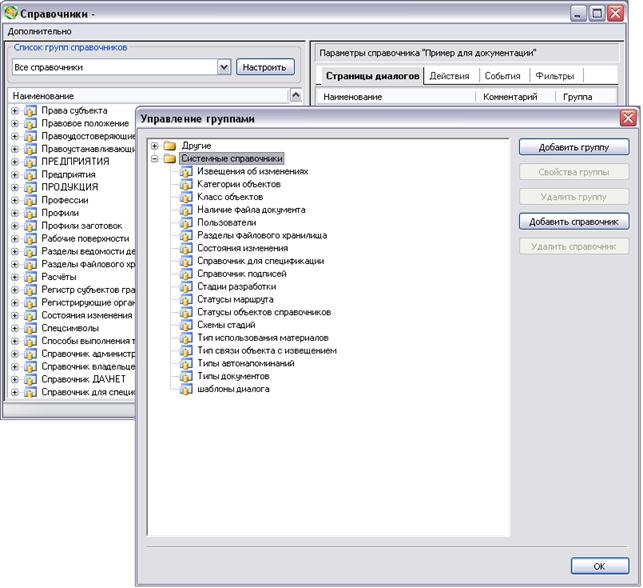The width and height of the screenshot is (643, 588).
Task: Open the Дополнительно menu
Action: 39,31
